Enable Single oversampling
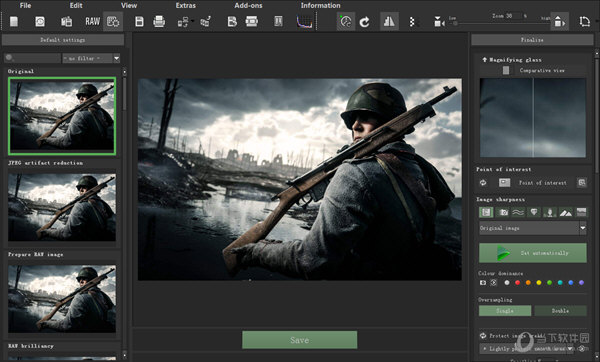The image size is (600, 362). coord(505,311)
